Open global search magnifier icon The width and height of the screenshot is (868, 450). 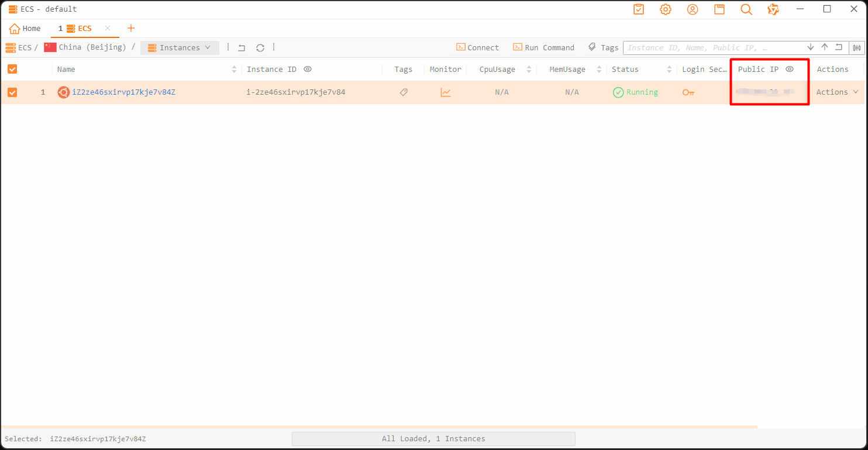[x=746, y=9]
